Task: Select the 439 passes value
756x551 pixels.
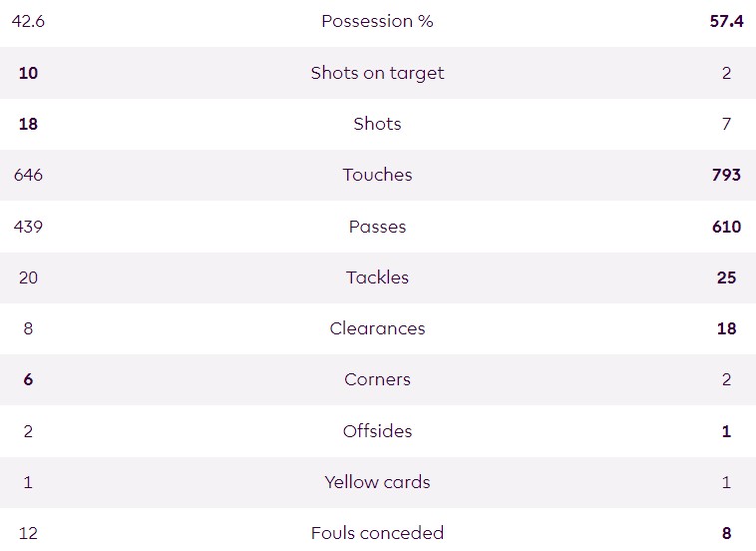Action: [x=28, y=227]
